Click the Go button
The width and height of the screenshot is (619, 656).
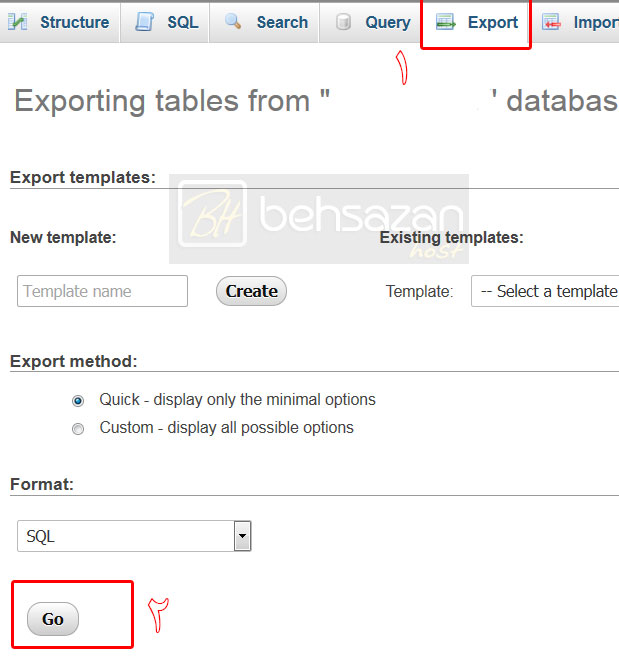click(53, 619)
